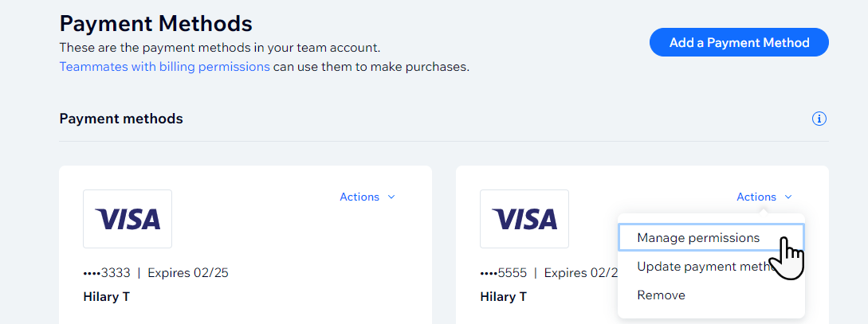Click the card number ending in 5555
Screen dimensions: 868x324
(503, 273)
